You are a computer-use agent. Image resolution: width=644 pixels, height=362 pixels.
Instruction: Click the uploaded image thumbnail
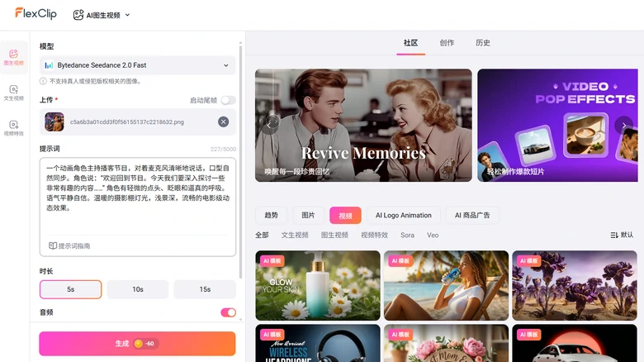(54, 121)
